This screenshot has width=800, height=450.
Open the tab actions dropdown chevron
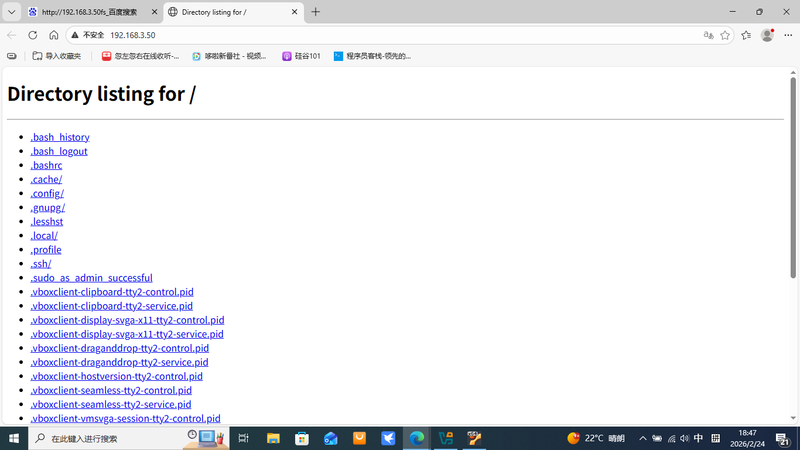pos(11,12)
